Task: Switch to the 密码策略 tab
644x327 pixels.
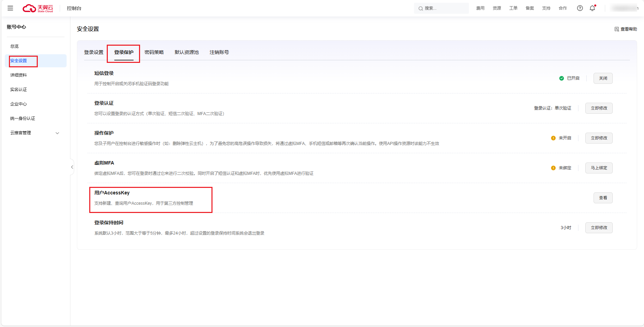Action: point(154,52)
